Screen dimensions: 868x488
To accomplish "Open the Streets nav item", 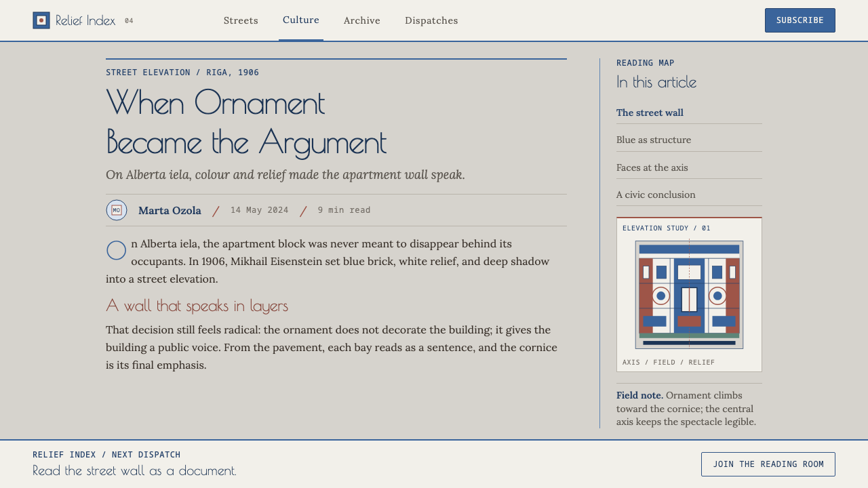I will coord(241,20).
